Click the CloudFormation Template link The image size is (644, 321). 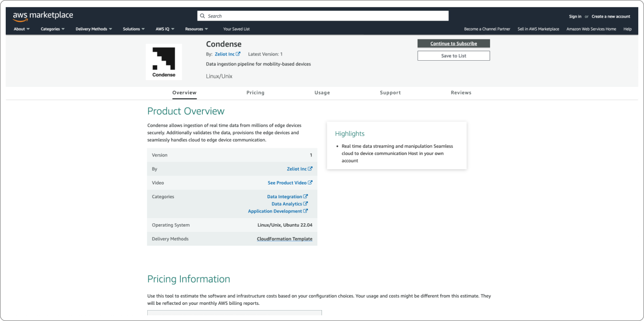[x=285, y=239]
